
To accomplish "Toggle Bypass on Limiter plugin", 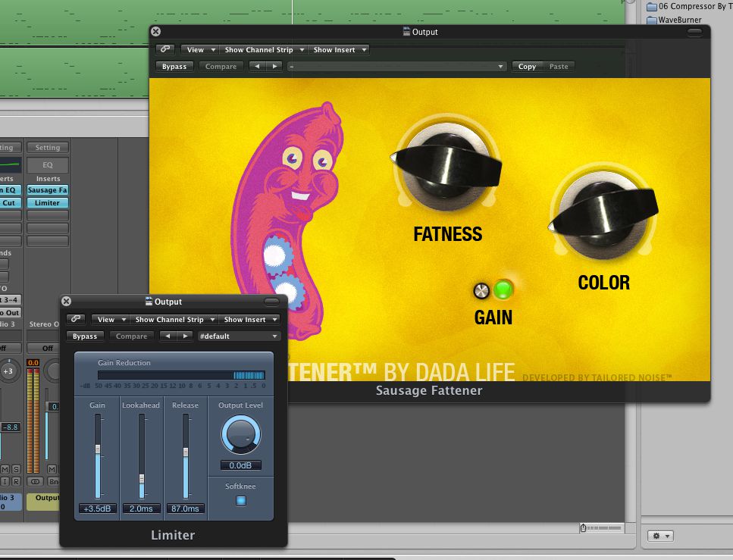I will [85, 336].
